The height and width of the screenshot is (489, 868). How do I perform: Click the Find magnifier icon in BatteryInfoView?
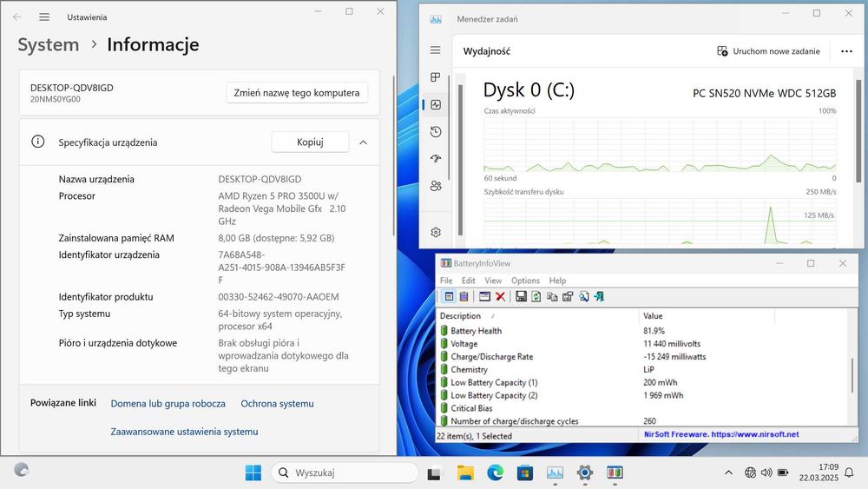click(x=583, y=297)
